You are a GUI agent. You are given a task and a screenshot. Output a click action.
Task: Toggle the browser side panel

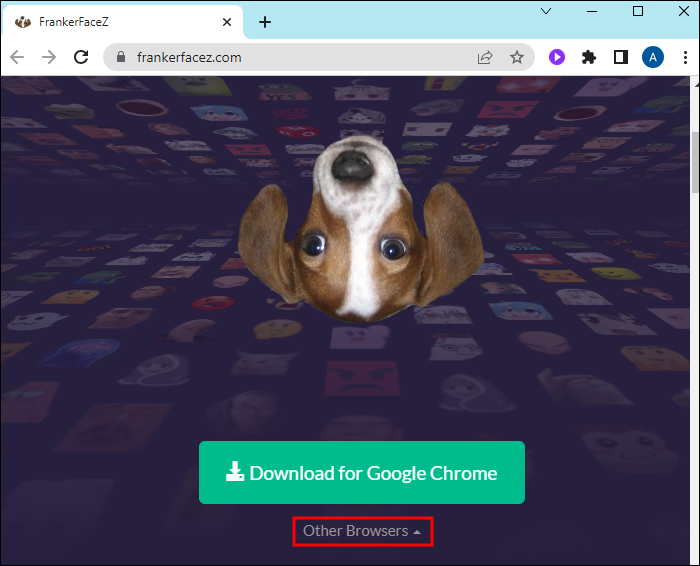point(621,57)
